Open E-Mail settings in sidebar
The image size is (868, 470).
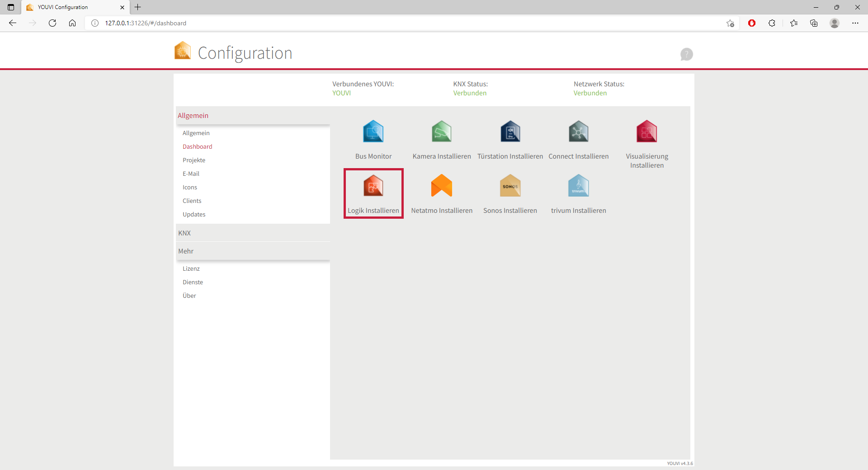point(191,174)
